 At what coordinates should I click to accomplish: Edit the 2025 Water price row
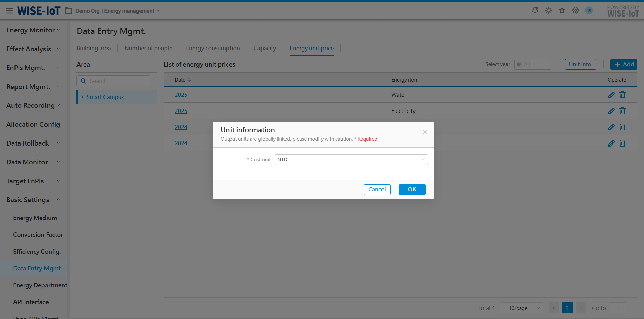pyautogui.click(x=611, y=95)
